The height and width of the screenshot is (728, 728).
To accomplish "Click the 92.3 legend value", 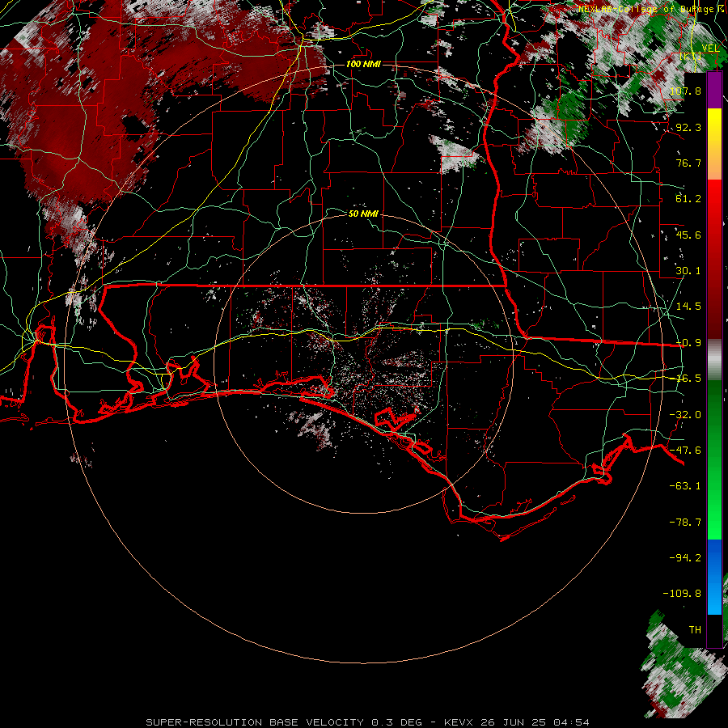I will click(x=688, y=127).
